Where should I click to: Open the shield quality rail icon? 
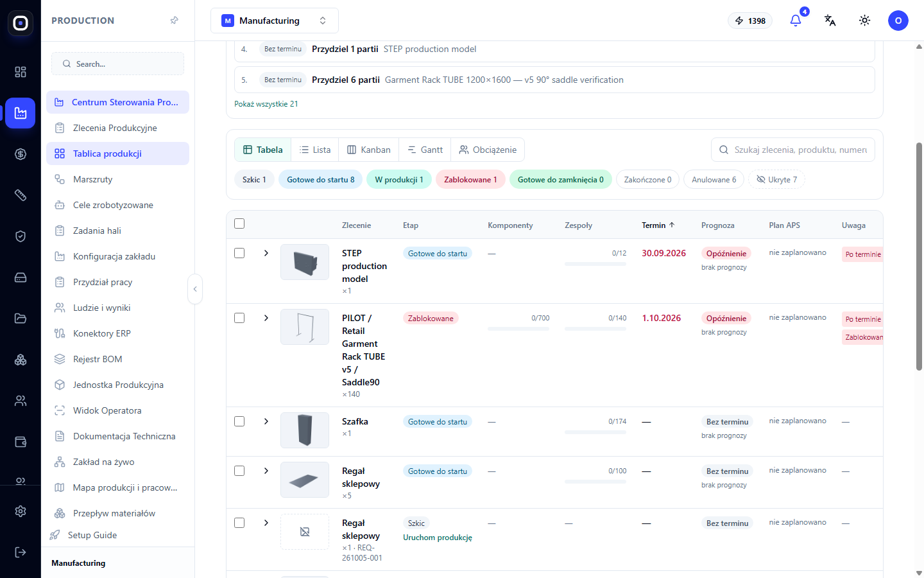[21, 236]
